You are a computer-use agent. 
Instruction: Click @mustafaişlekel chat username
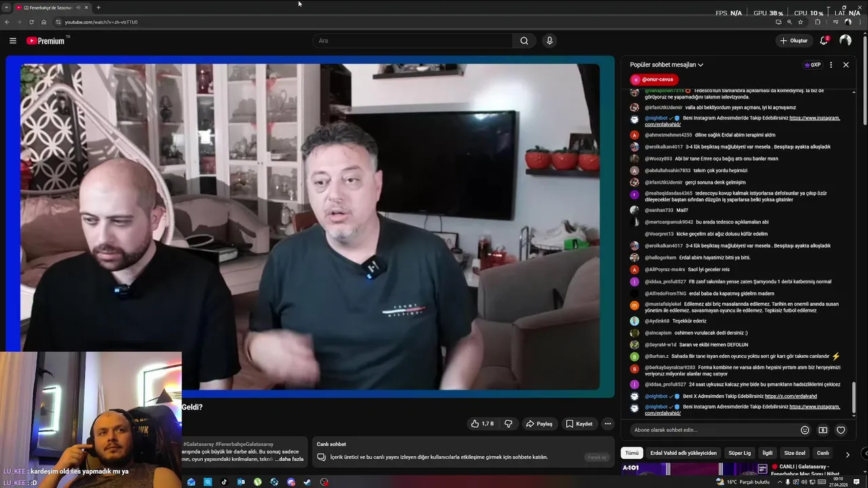[x=663, y=304]
